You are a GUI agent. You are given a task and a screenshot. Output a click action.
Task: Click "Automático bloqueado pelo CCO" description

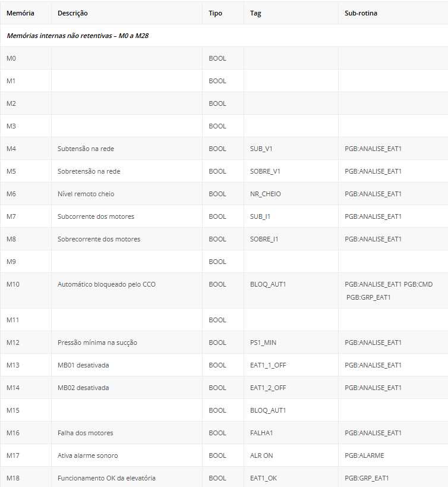click(106, 284)
